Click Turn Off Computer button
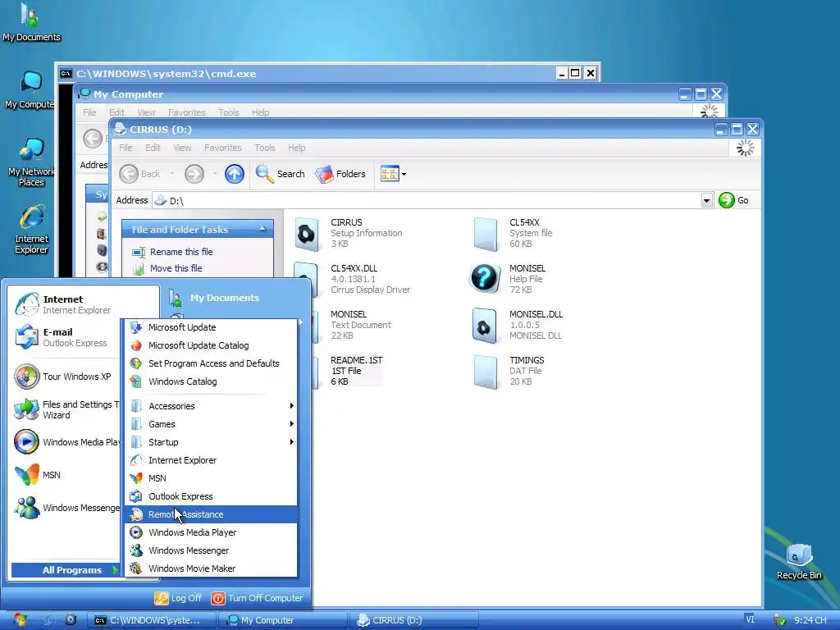The height and width of the screenshot is (630, 840). coord(257,598)
